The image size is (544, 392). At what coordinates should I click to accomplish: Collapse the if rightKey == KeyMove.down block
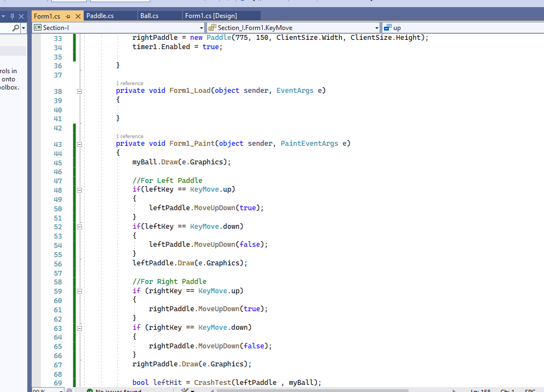pos(79,328)
